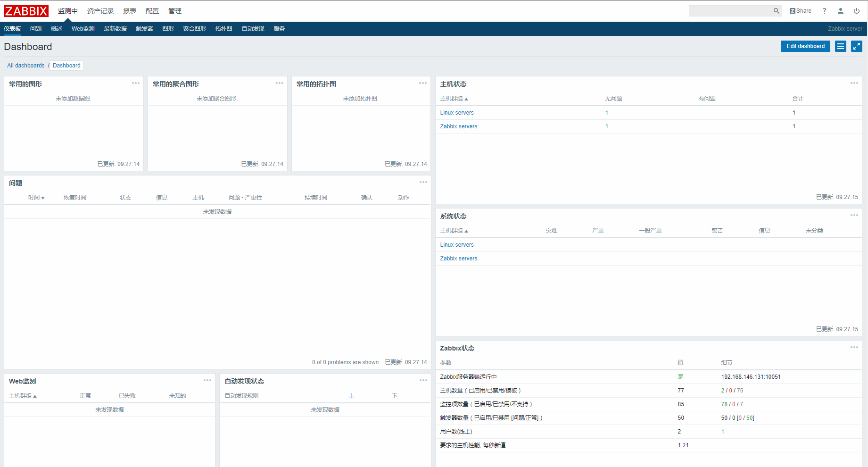868x467 pixels.
Task: Sort problems by 时间 column
Action: tap(36, 198)
